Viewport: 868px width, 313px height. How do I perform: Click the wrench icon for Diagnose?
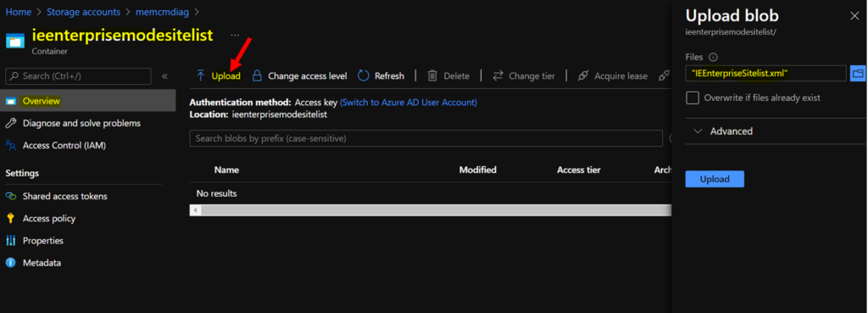[x=10, y=123]
